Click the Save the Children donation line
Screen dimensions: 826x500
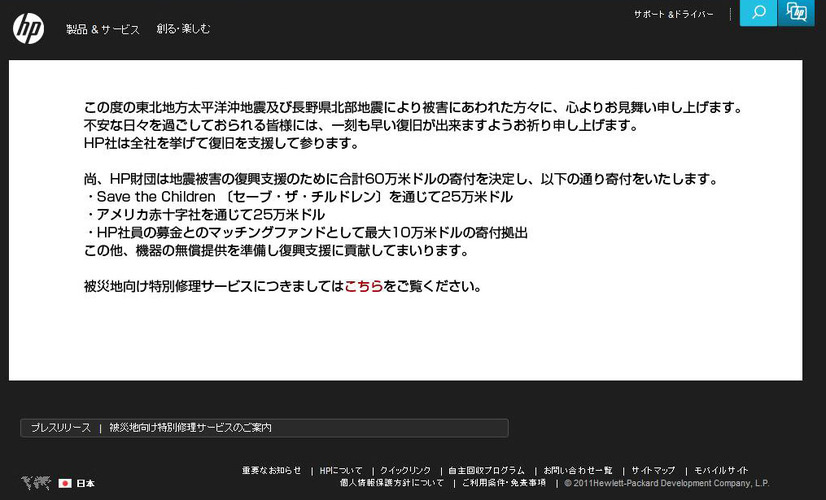298,197
